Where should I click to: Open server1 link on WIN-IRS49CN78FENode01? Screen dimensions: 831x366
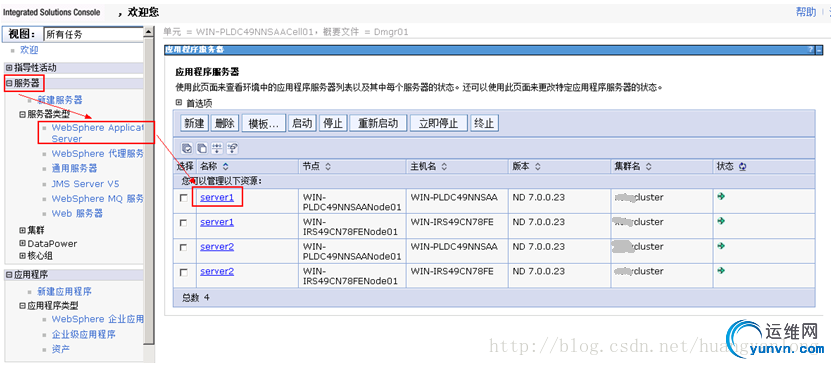(217, 222)
